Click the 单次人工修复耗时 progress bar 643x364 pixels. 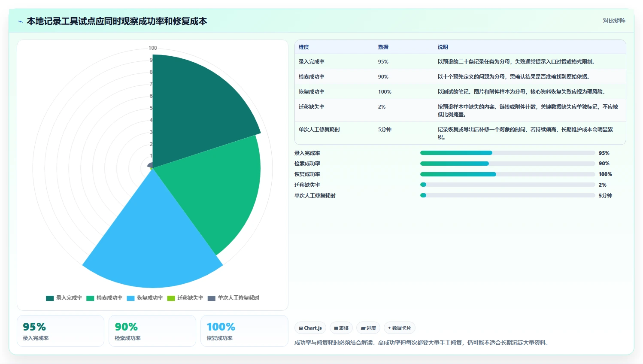(508, 195)
